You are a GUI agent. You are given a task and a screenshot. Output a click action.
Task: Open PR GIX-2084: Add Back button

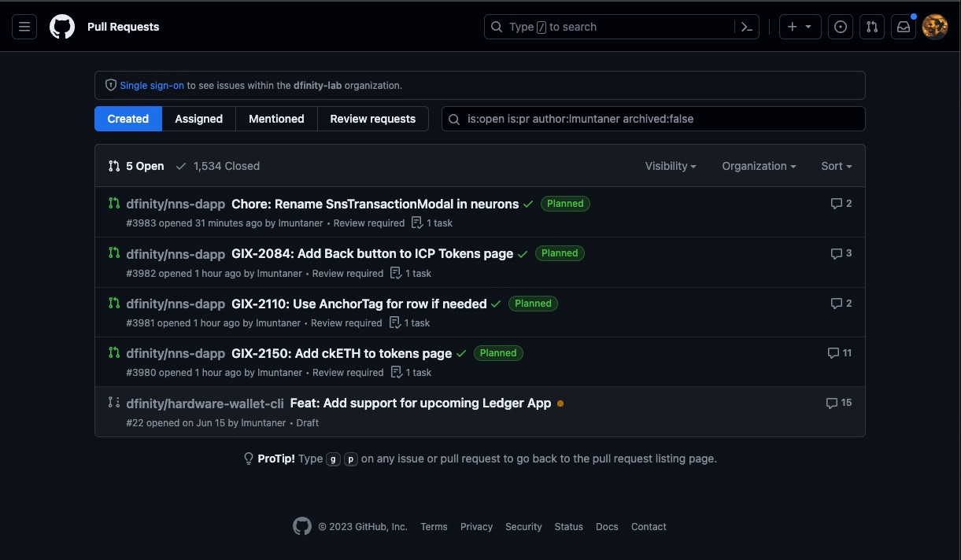point(372,253)
